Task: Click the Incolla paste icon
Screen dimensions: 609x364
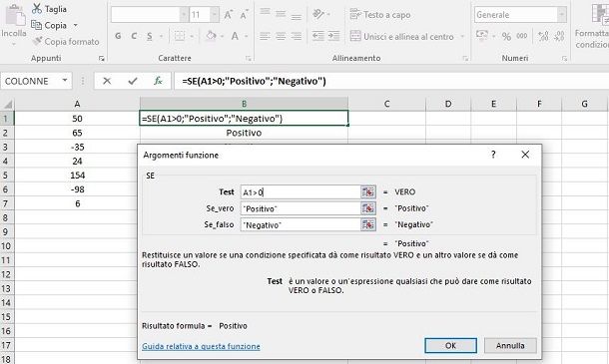Action: [16, 16]
